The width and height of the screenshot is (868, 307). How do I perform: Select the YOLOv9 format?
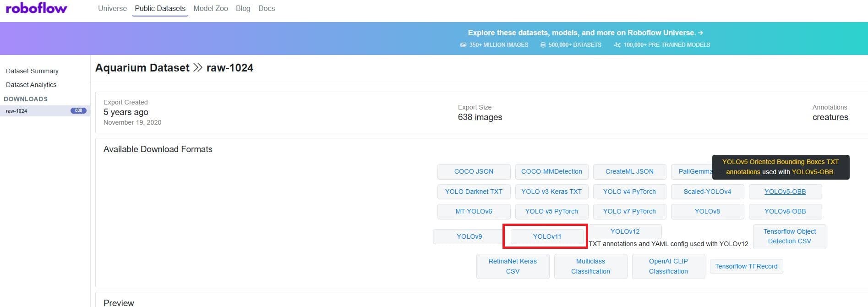click(x=469, y=236)
